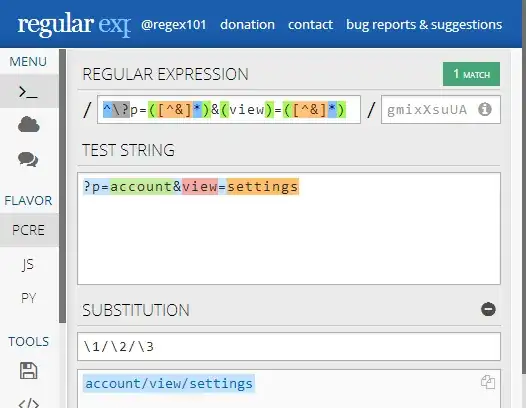Open the @regex101 link
Image resolution: width=526 pixels, height=408 pixels.
(x=174, y=24)
